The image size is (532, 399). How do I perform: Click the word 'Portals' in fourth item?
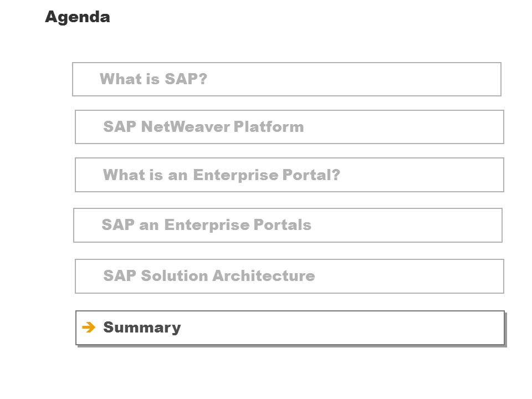click(282, 224)
